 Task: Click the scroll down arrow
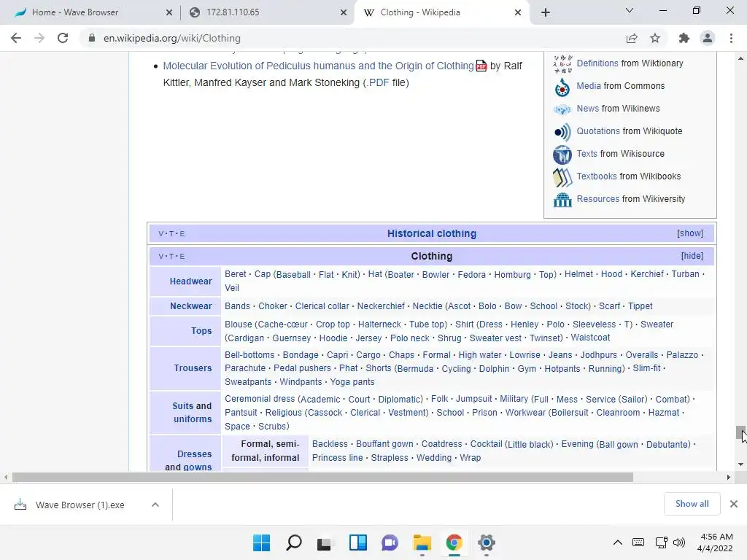click(740, 464)
